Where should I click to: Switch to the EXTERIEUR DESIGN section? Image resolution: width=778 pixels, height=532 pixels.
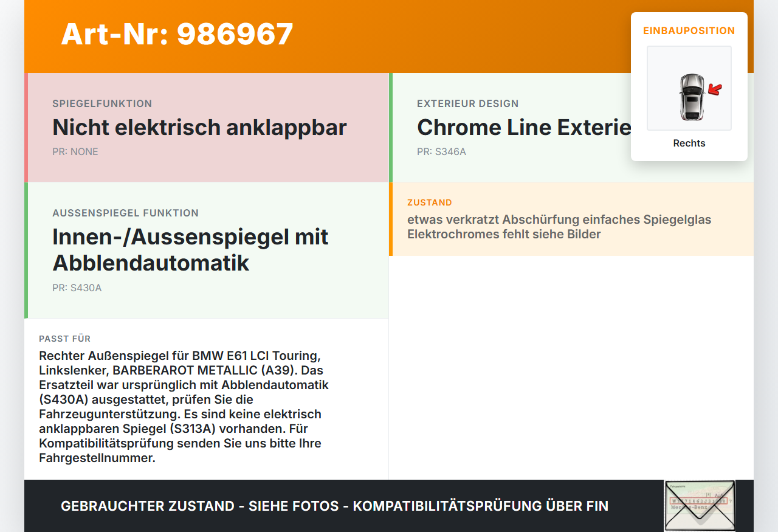tap(467, 103)
